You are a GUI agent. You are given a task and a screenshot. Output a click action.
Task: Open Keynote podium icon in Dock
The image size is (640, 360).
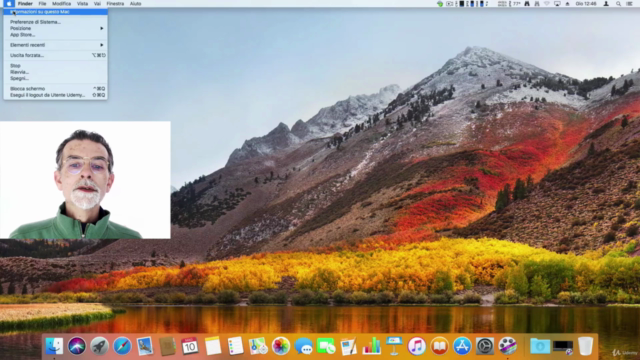click(394, 346)
